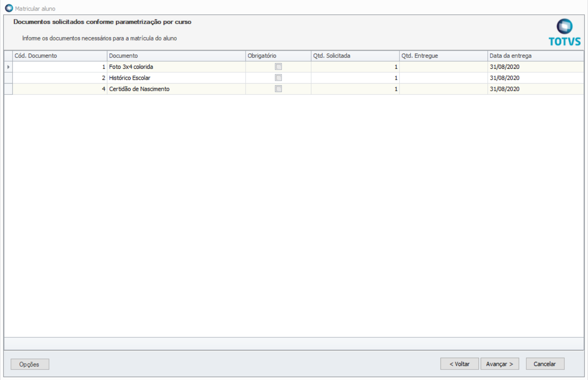The width and height of the screenshot is (588, 380).
Task: Edit Data da entrega for Histórico Escolar
Action: (535, 78)
